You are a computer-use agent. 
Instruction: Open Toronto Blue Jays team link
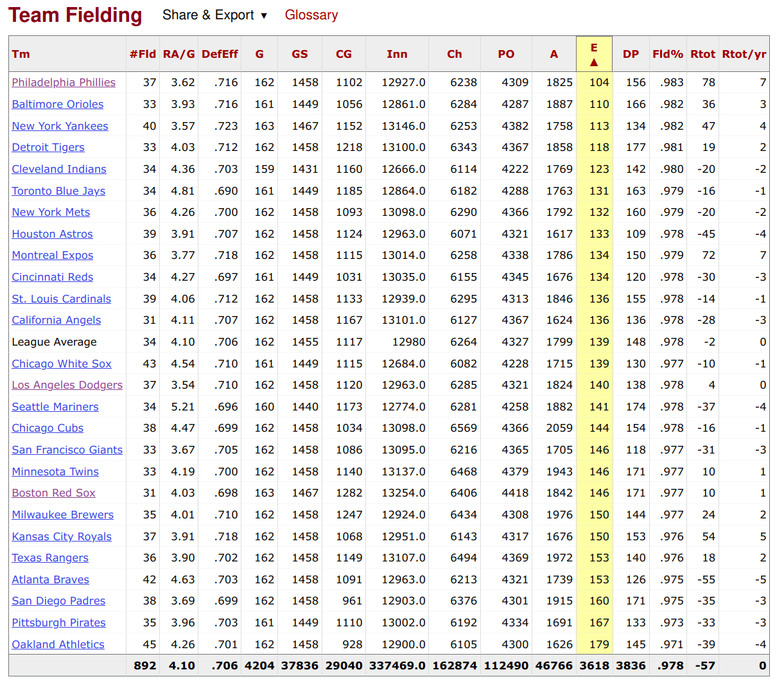(58, 191)
